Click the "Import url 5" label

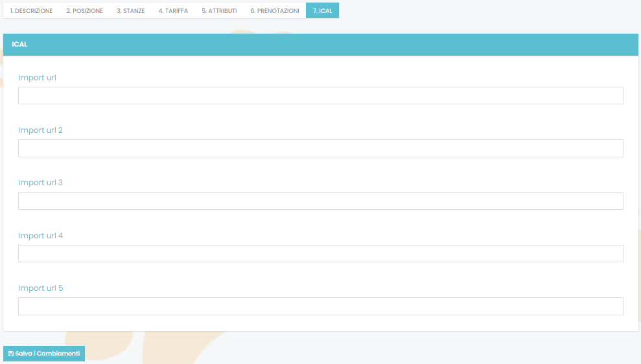pos(40,288)
